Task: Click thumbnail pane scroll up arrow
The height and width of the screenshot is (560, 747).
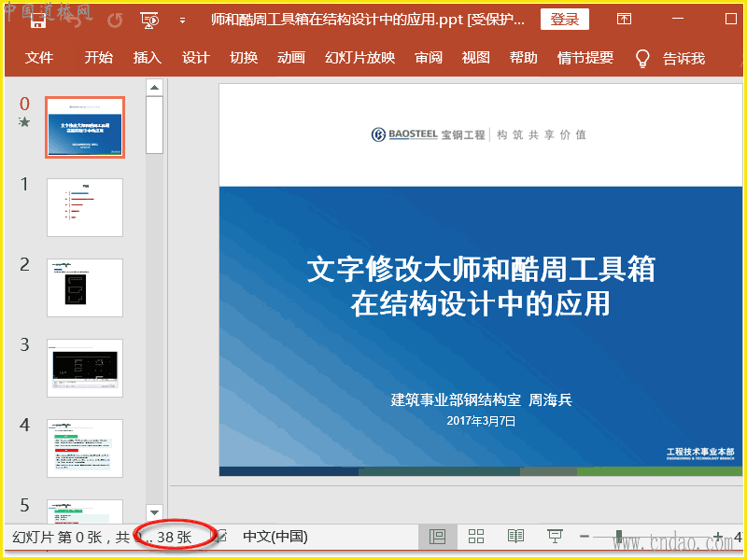Action: coord(154,87)
